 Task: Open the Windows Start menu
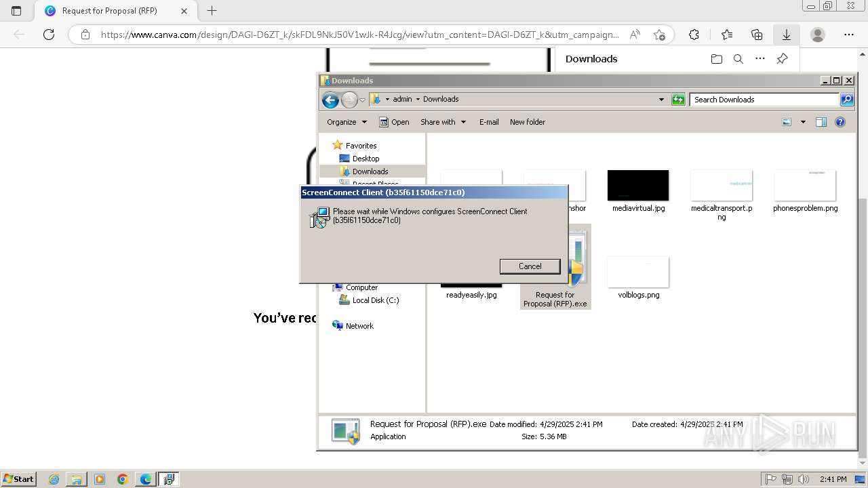pos(18,479)
